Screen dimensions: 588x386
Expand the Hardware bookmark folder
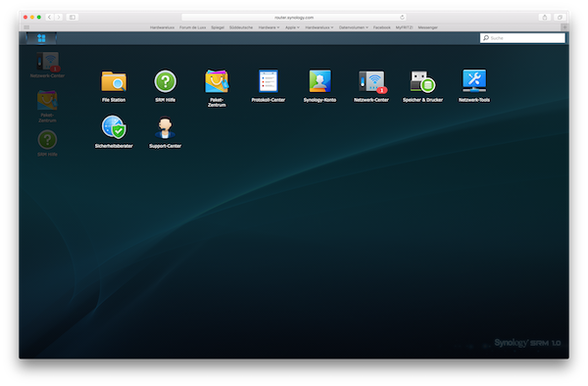pos(269,27)
